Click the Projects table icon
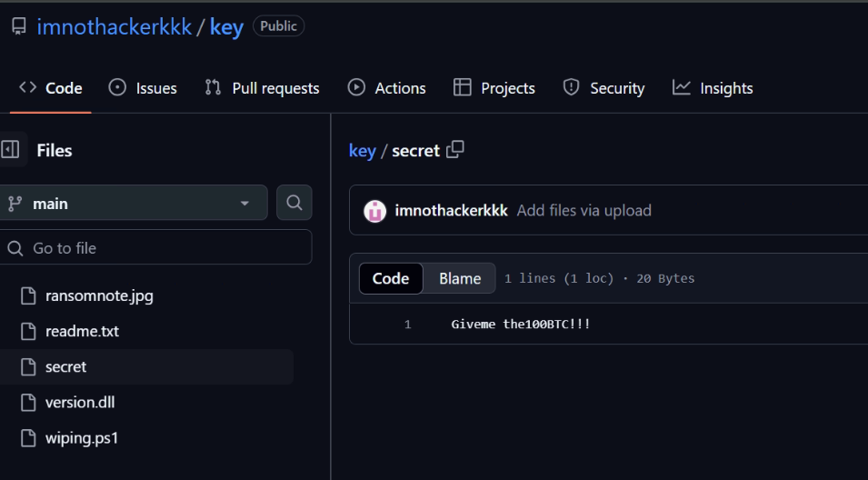The height and width of the screenshot is (480, 868). (463, 87)
